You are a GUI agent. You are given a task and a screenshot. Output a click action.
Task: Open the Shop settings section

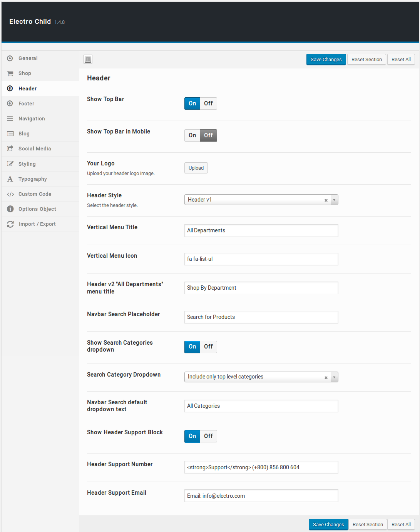click(x=40, y=73)
